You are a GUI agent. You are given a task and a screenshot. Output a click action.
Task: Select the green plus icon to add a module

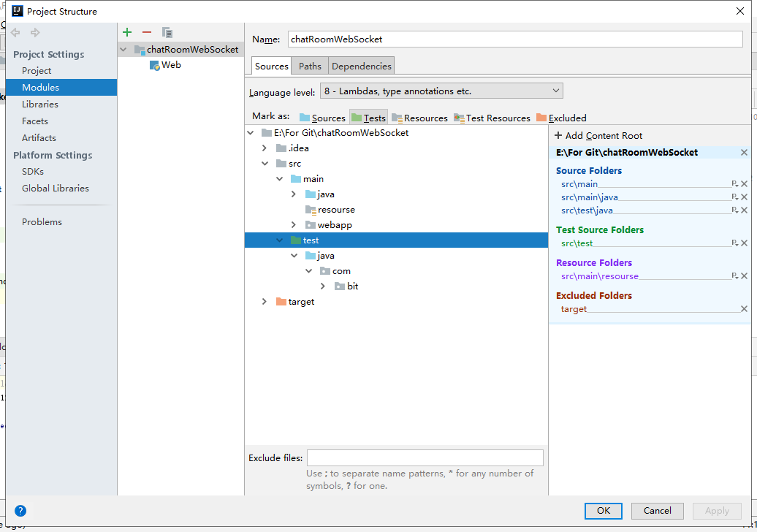[x=127, y=32]
